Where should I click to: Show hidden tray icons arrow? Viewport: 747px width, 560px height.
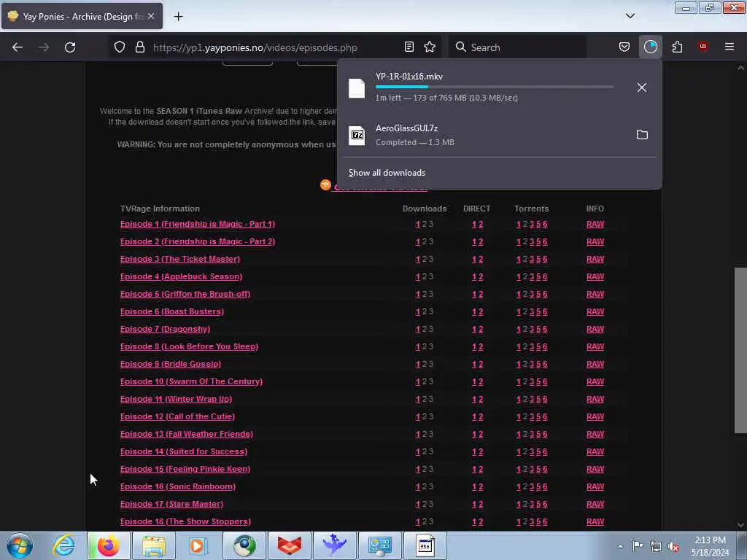pyautogui.click(x=620, y=547)
